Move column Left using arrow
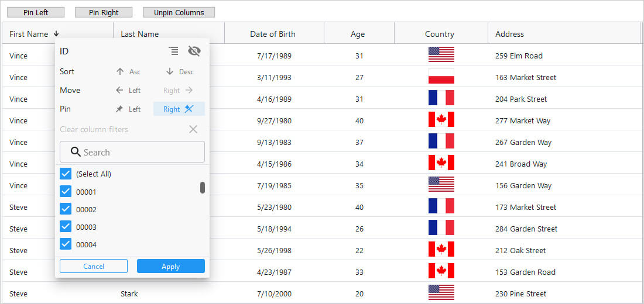 click(128, 91)
